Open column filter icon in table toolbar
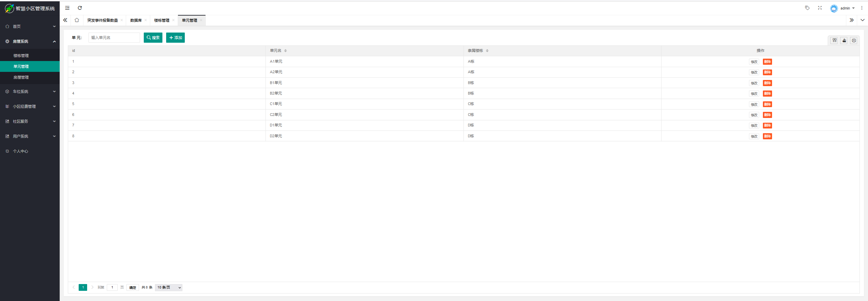Viewport: 868px width, 301px height. point(834,40)
